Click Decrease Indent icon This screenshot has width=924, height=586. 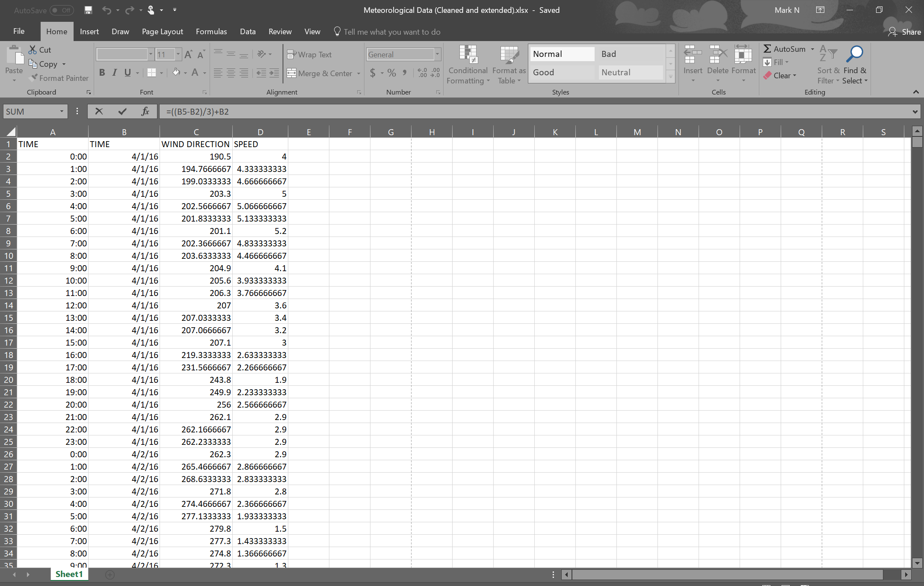click(261, 73)
